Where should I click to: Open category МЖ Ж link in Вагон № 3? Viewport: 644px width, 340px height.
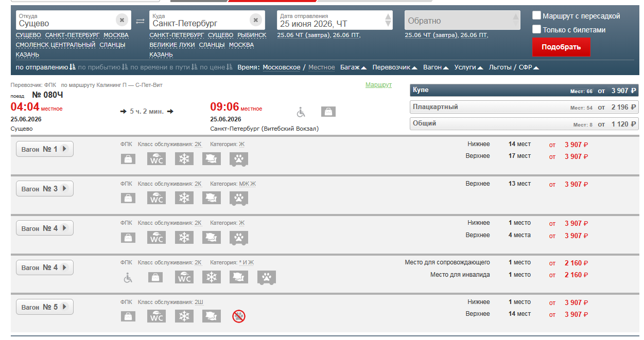[x=247, y=184]
